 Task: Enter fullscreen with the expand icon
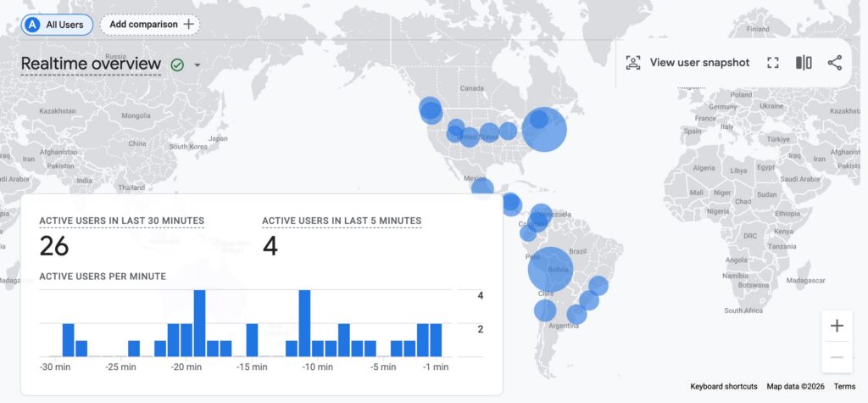pos(773,63)
